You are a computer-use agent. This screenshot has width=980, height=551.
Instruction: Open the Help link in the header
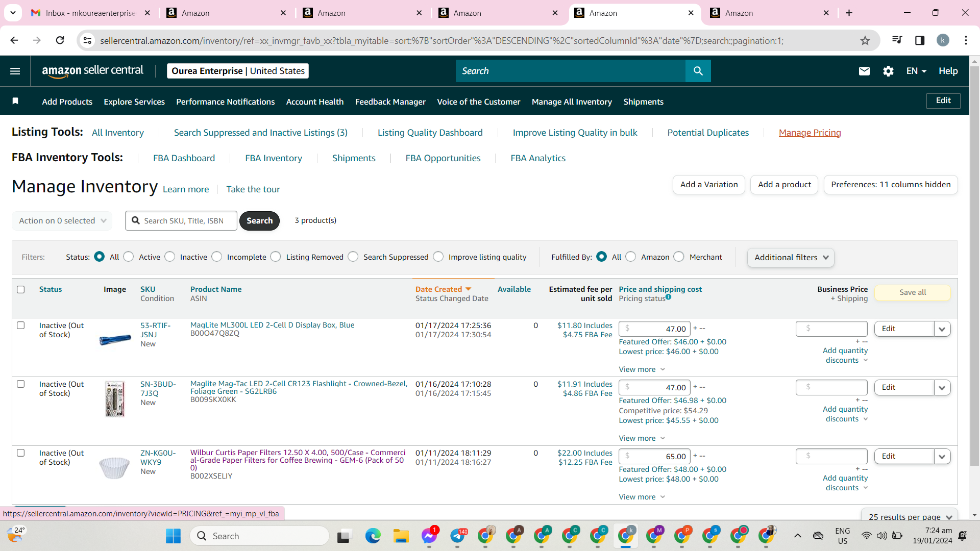[x=948, y=71]
